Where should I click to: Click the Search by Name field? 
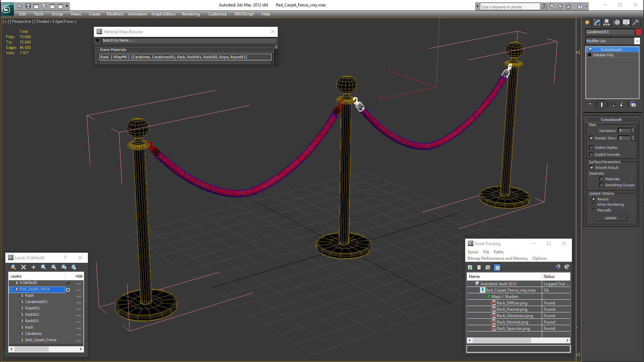[x=188, y=40]
